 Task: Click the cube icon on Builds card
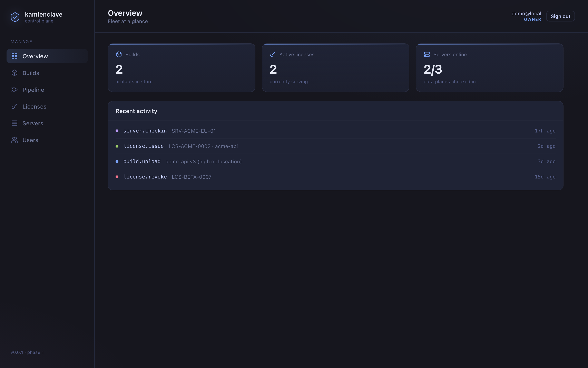(119, 54)
